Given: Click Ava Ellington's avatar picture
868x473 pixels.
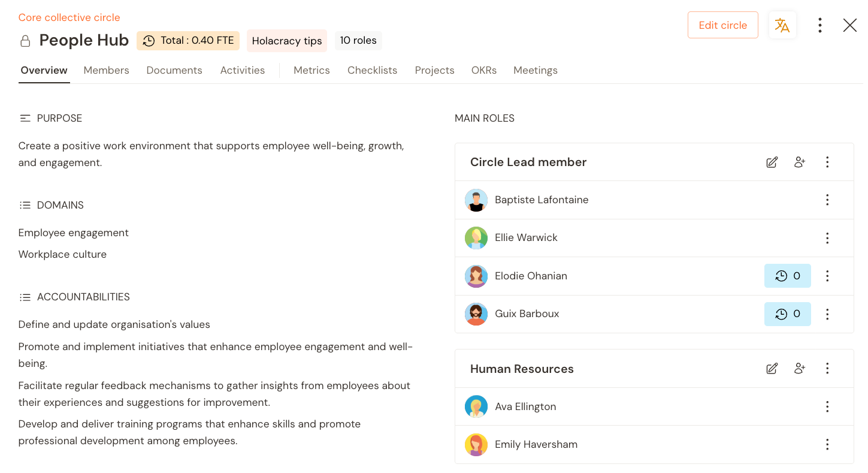Looking at the screenshot, I should [x=476, y=406].
